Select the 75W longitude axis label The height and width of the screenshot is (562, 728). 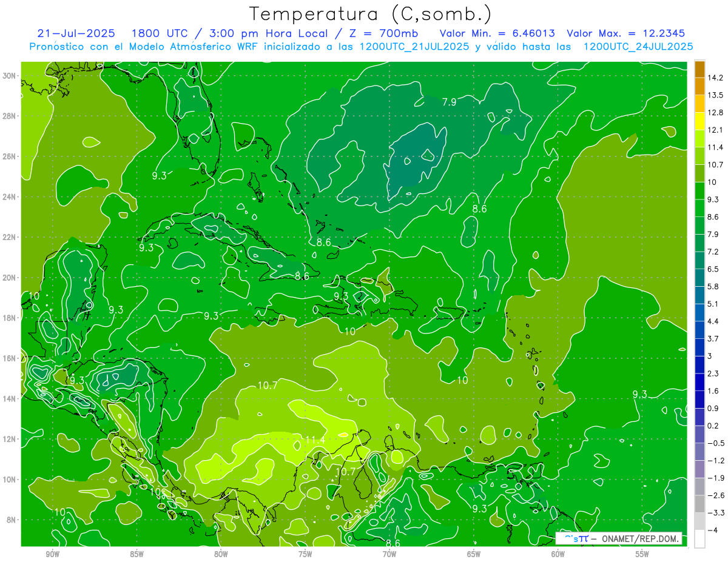(x=305, y=554)
